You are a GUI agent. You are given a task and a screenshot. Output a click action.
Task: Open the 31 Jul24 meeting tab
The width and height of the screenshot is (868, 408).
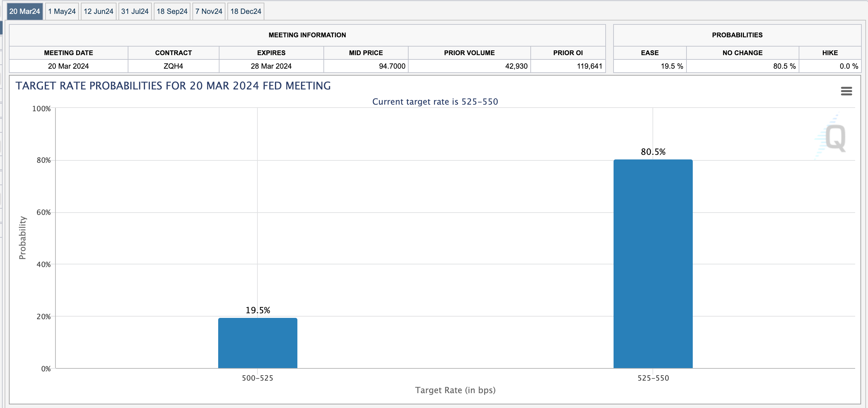[135, 12]
